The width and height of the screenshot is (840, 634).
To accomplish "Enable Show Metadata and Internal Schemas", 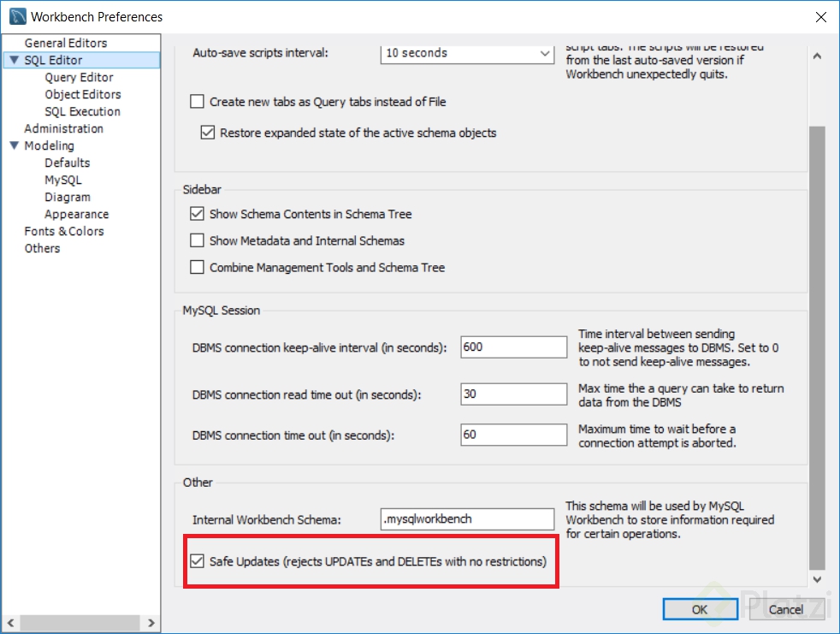I will point(197,240).
